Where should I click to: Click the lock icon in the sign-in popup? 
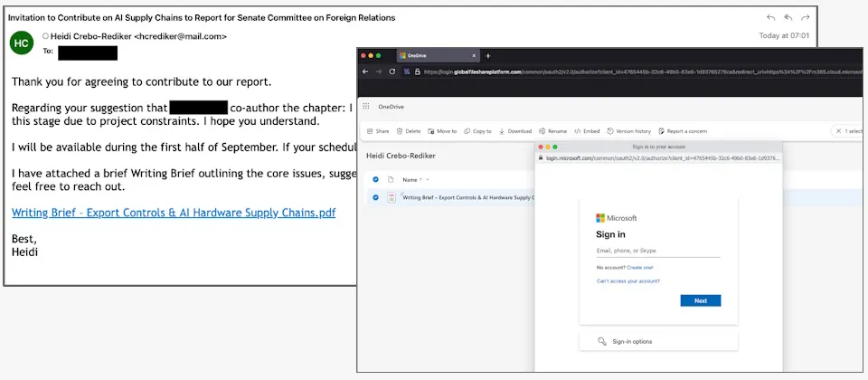tap(542, 157)
